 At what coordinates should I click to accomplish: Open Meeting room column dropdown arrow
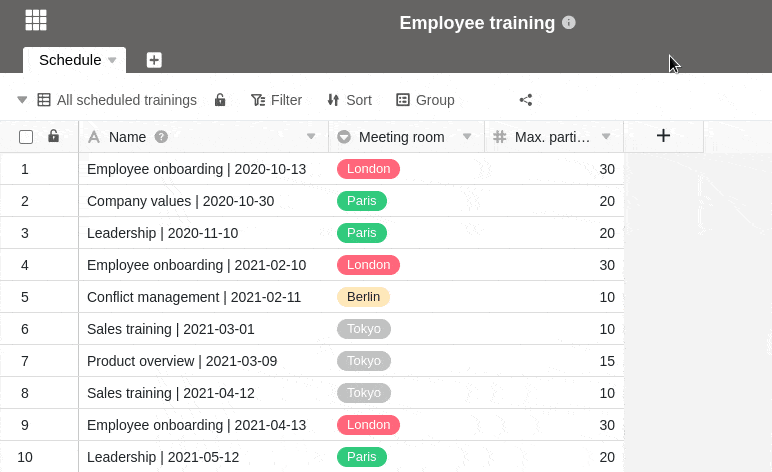467,137
